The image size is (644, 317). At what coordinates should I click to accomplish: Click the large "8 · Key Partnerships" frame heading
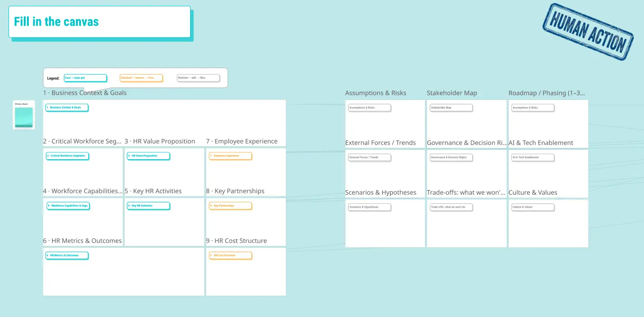(x=235, y=191)
